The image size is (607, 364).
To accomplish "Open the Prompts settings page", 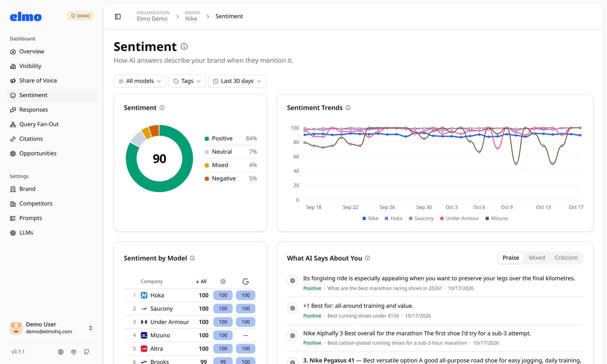I will pos(52,218).
